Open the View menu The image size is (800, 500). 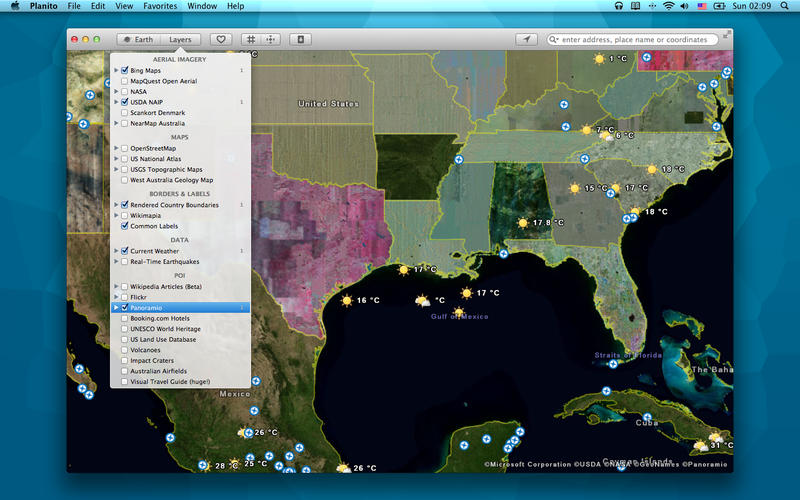[x=124, y=6]
